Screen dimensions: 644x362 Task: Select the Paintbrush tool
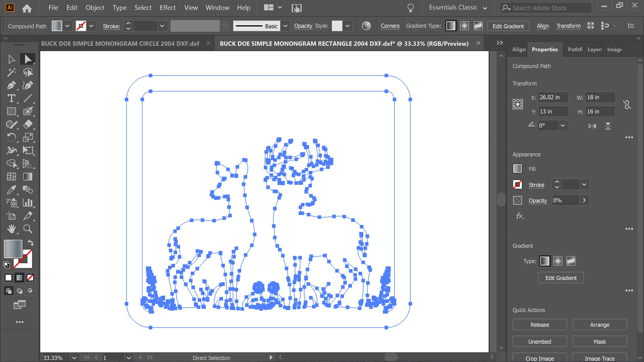click(28, 112)
